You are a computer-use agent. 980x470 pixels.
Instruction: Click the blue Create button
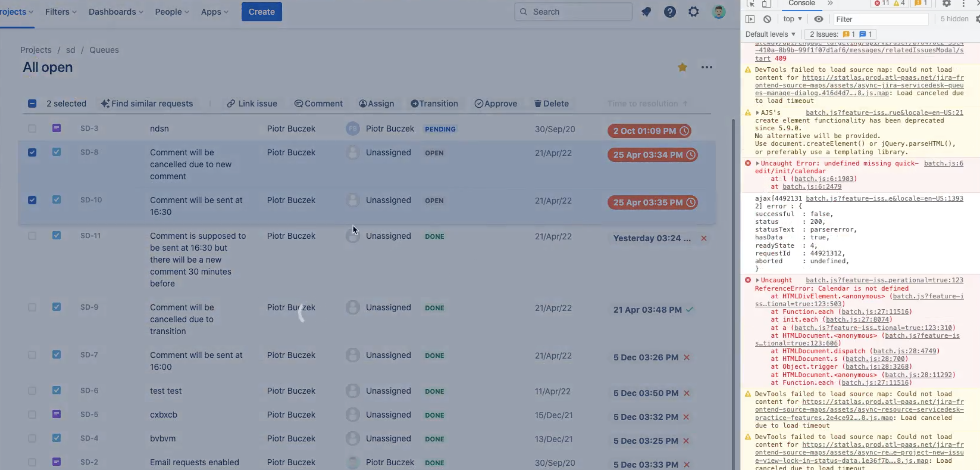coord(261,12)
